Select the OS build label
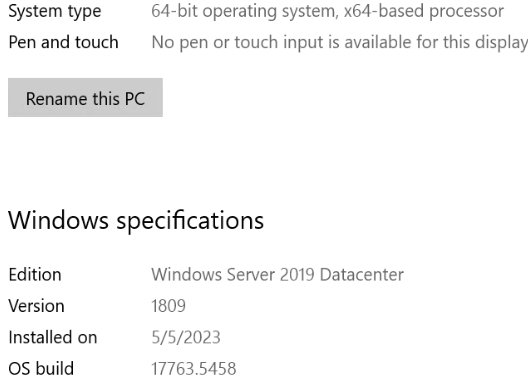The image size is (528, 384). point(41,369)
